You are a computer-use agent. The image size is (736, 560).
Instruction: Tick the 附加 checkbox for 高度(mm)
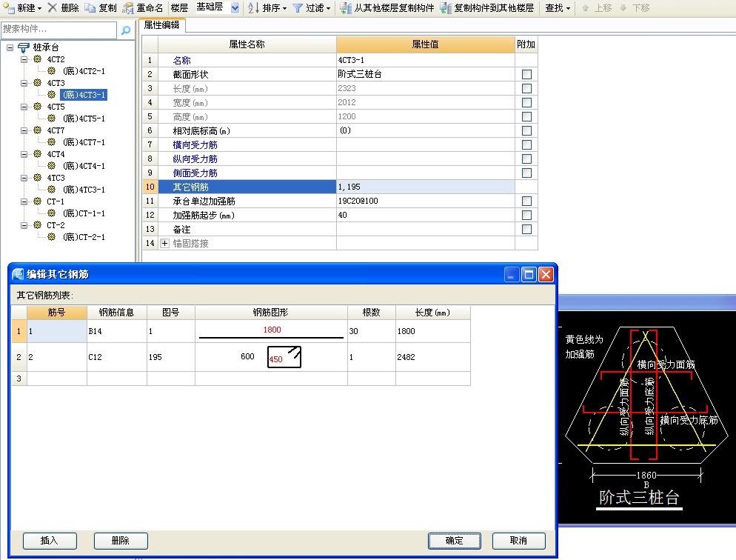point(526,116)
